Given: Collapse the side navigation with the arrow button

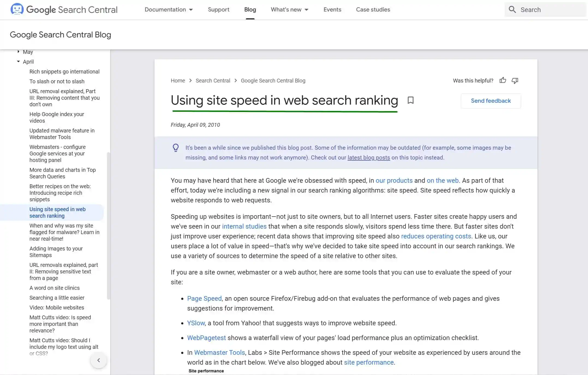Looking at the screenshot, I should tap(99, 360).
